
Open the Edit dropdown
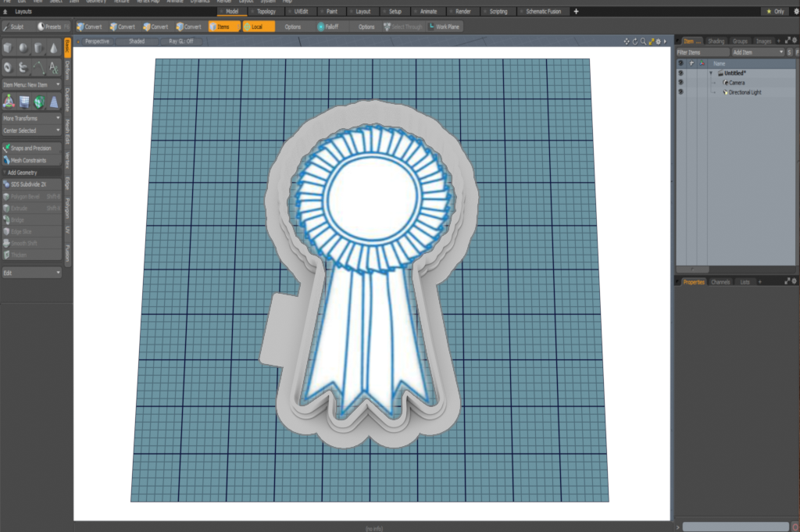point(31,273)
